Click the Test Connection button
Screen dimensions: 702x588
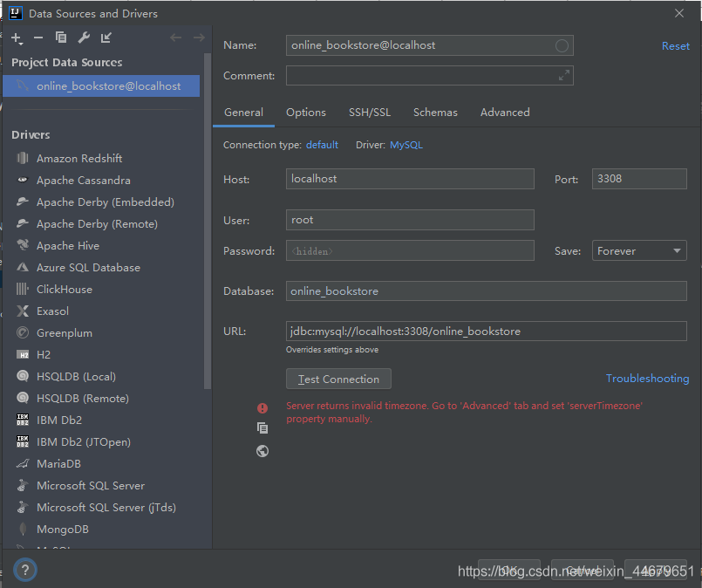338,379
